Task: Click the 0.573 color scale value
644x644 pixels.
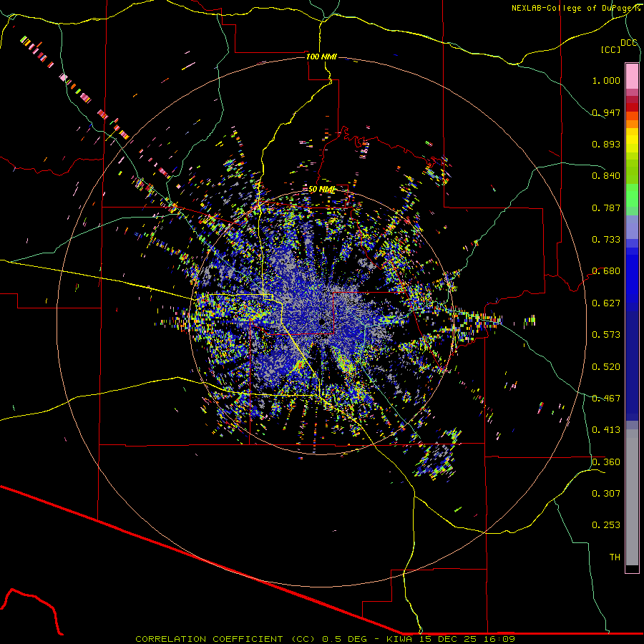Action: tap(606, 335)
